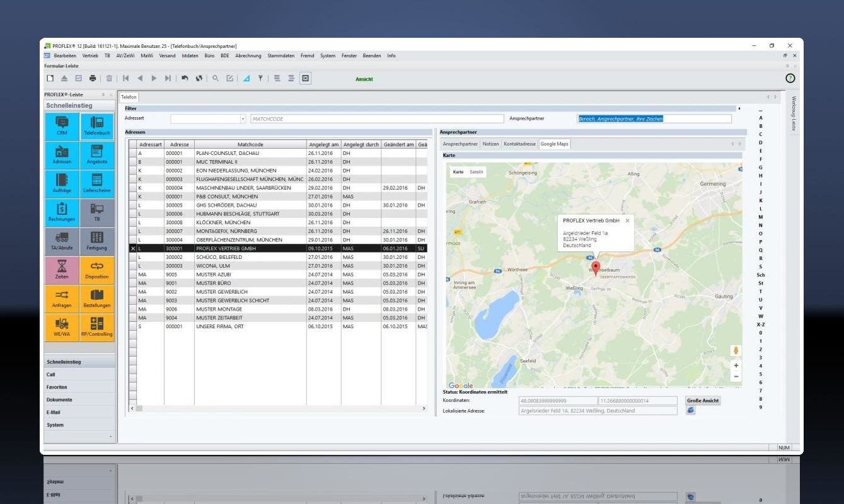Screen dimensions: 844x504
Task: Switch to the Kontaktadresse tab
Action: [519, 144]
